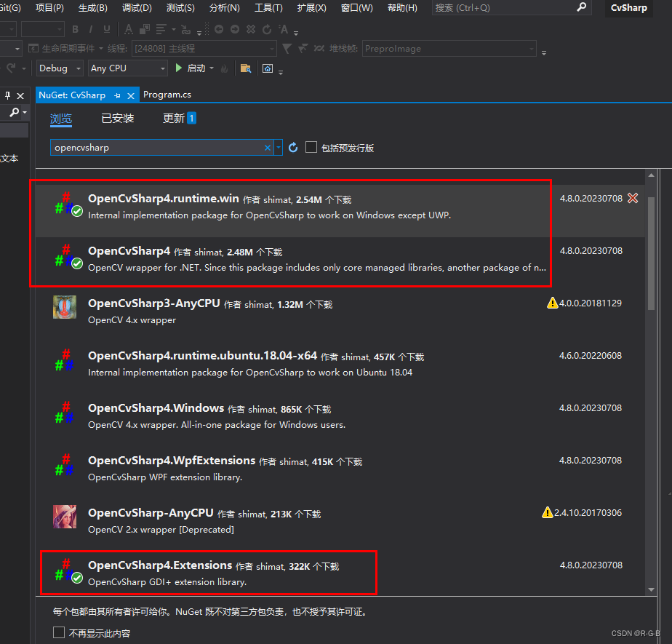Switch to the Installed packages tab
This screenshot has width=672, height=644.
(x=118, y=119)
